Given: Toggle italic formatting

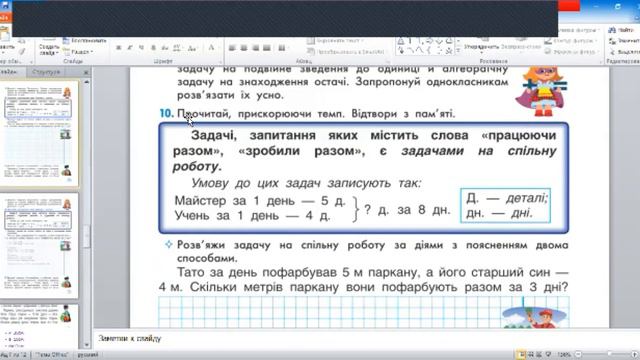Looking at the screenshot, I should 130,48.
